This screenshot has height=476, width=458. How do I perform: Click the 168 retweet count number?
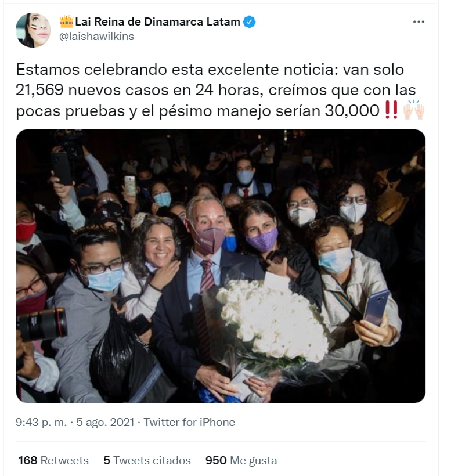[x=28, y=460]
